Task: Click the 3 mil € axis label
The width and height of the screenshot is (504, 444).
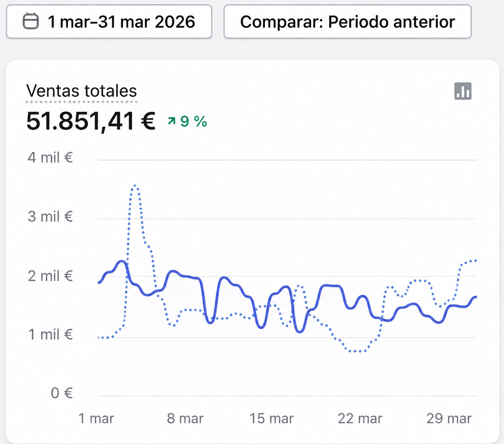Action: 50,217
